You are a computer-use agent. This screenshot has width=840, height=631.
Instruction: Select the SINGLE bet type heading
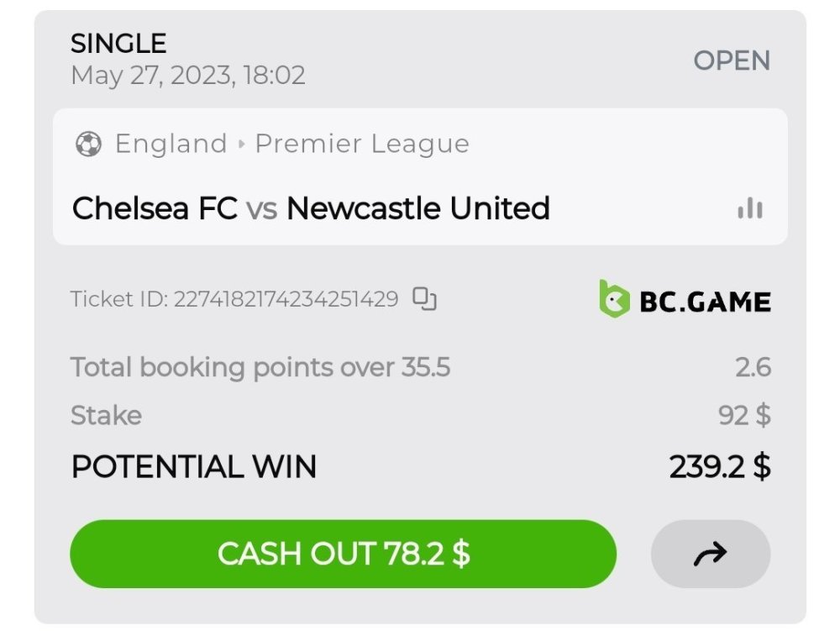pyautogui.click(x=118, y=43)
